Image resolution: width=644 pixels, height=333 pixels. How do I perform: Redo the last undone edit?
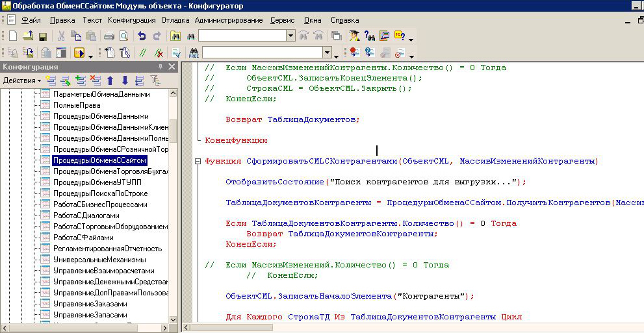pos(157,36)
